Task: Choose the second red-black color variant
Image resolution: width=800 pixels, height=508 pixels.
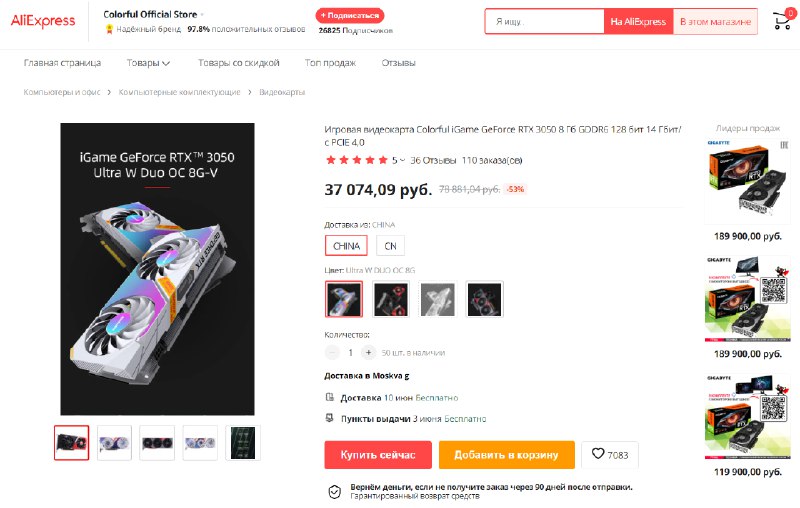Action: point(391,299)
